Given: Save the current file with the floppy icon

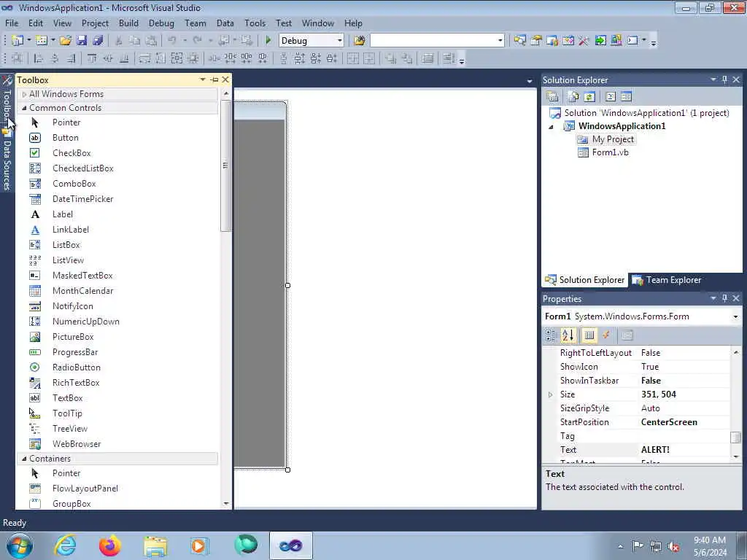Looking at the screenshot, I should click(82, 41).
